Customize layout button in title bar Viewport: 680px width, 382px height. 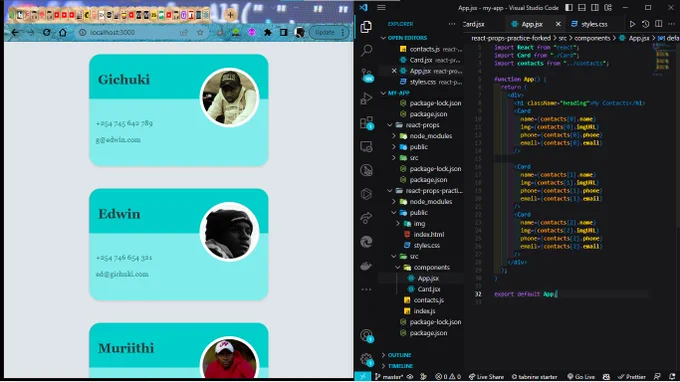(x=608, y=7)
